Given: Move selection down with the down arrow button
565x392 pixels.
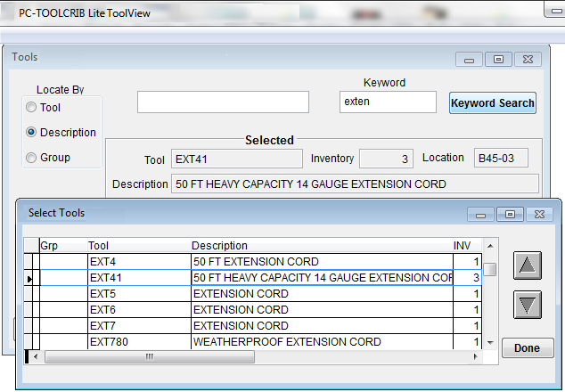Looking at the screenshot, I should pos(528,305).
